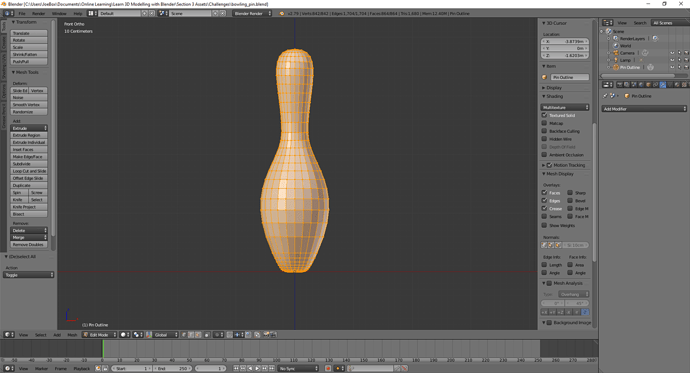
Task: Click the RenderLayers icon in the outliner
Action: pos(616,38)
